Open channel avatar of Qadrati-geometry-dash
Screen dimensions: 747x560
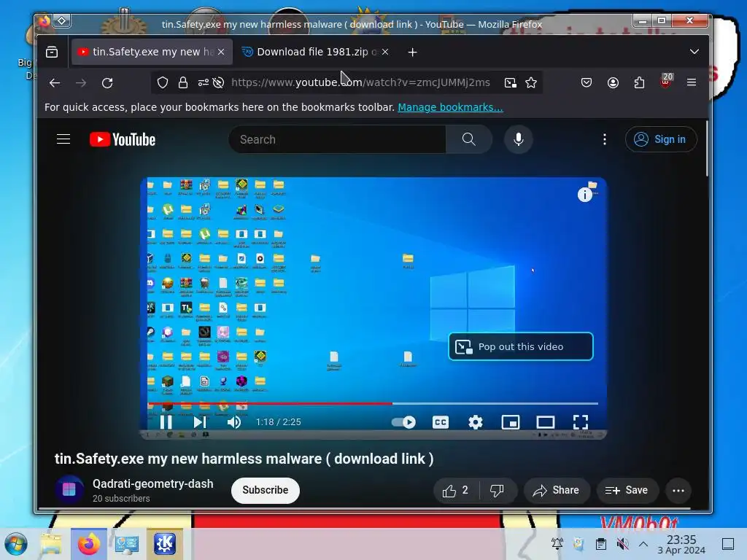pos(69,489)
